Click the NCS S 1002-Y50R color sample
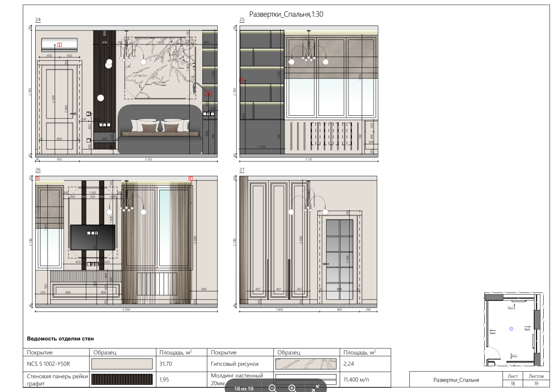554x392 pixels. 122,364
